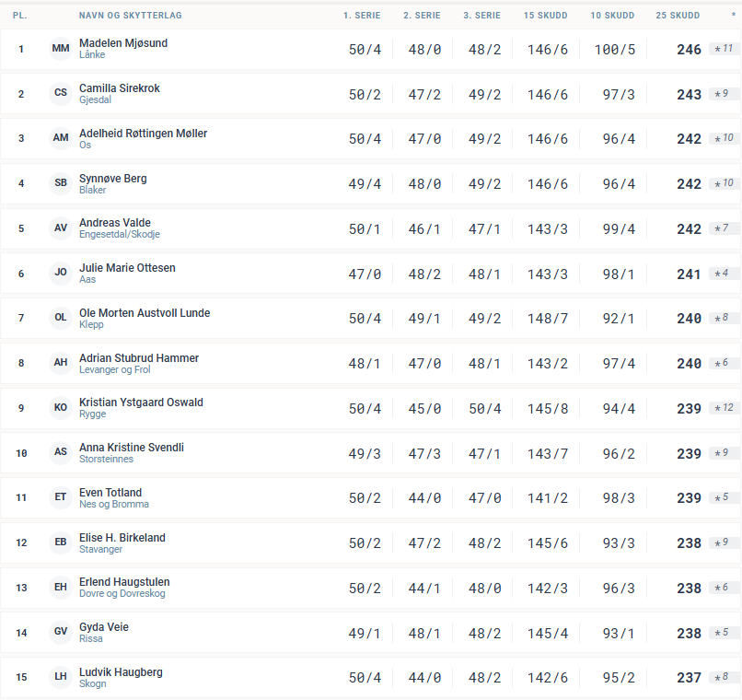Open the Storsteinnes club link
The image size is (742, 700).
(106, 460)
